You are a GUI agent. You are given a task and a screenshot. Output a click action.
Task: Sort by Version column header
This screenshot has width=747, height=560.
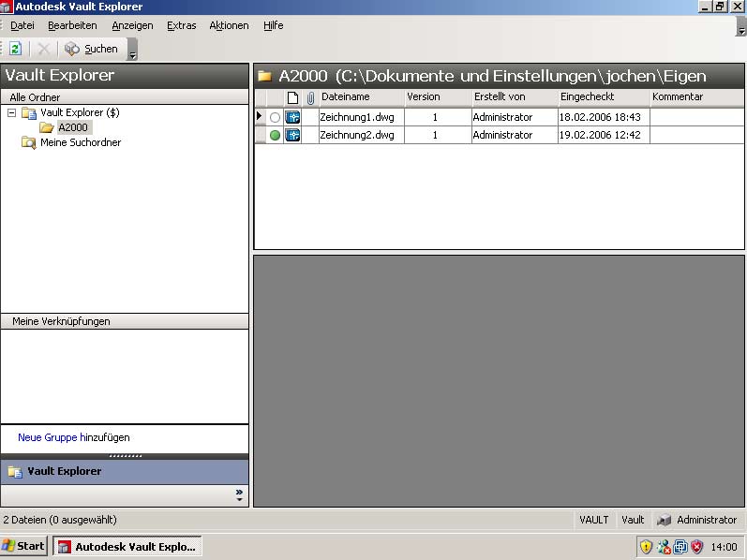point(438,97)
